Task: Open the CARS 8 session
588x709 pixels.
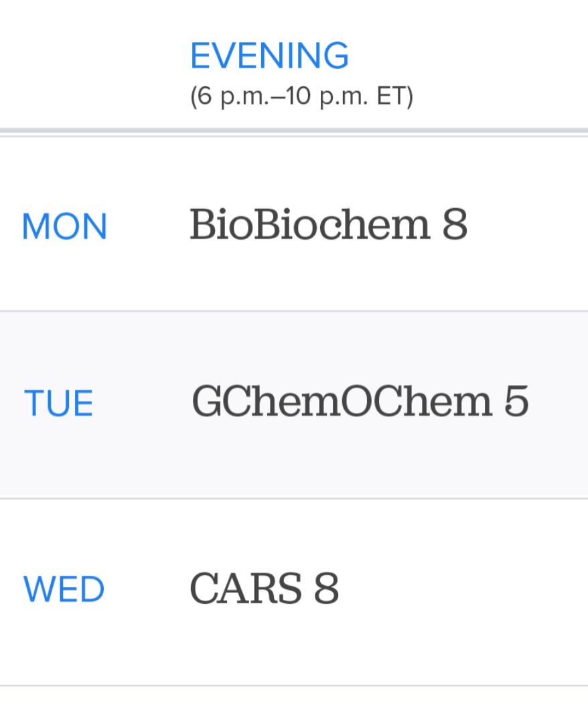Action: (264, 588)
